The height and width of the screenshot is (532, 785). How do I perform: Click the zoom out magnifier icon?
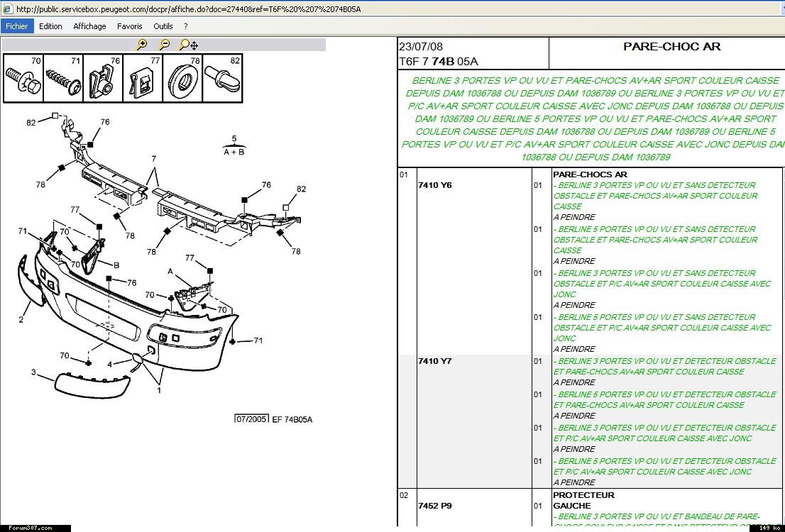coord(164,45)
